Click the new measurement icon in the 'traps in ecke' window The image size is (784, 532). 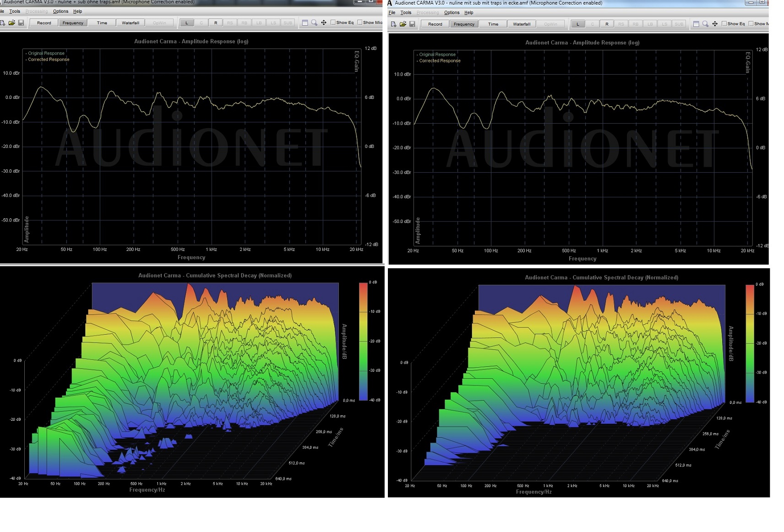[x=393, y=24]
